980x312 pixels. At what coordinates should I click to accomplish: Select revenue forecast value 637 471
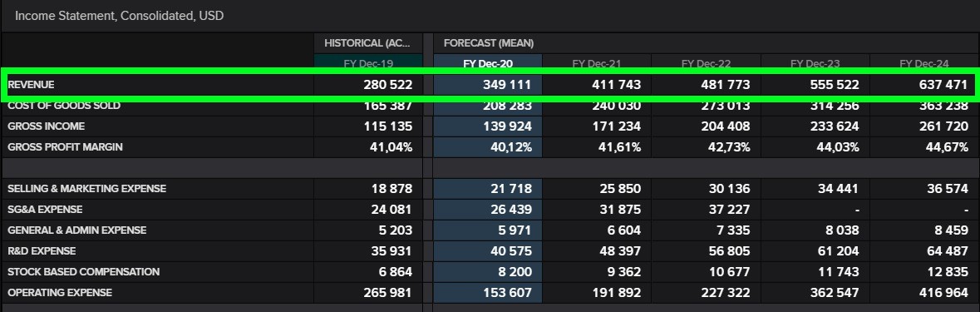[x=943, y=84]
